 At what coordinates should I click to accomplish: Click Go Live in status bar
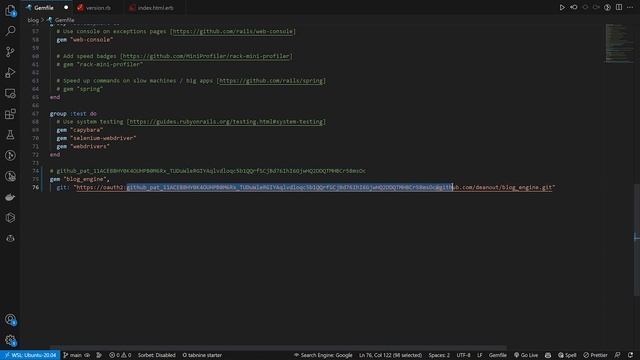click(526, 355)
